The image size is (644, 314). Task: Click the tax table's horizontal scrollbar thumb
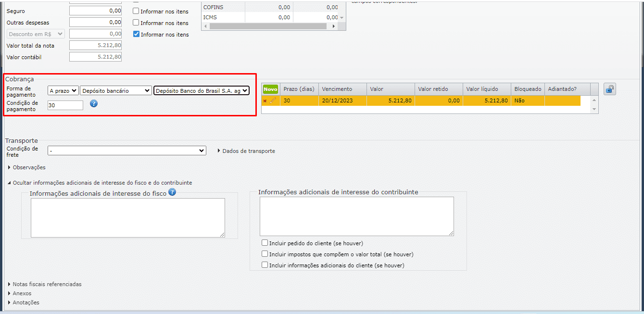(268, 26)
